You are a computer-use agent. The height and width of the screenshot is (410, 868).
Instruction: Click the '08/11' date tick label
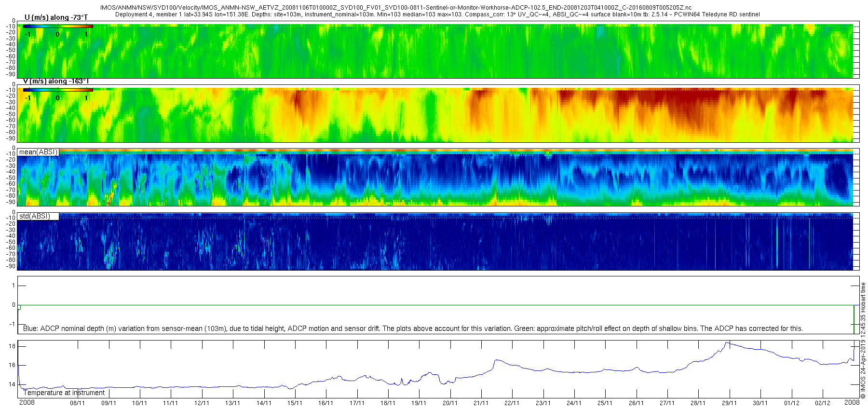(x=78, y=403)
